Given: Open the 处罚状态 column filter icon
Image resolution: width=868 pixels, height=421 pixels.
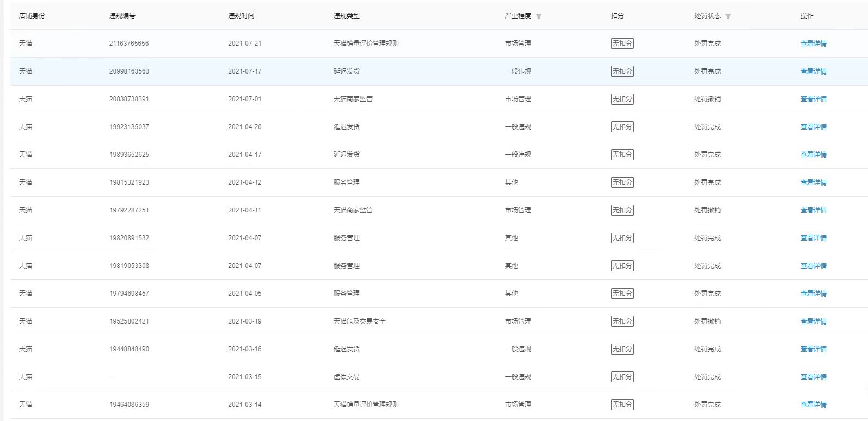Looking at the screenshot, I should click(x=728, y=16).
